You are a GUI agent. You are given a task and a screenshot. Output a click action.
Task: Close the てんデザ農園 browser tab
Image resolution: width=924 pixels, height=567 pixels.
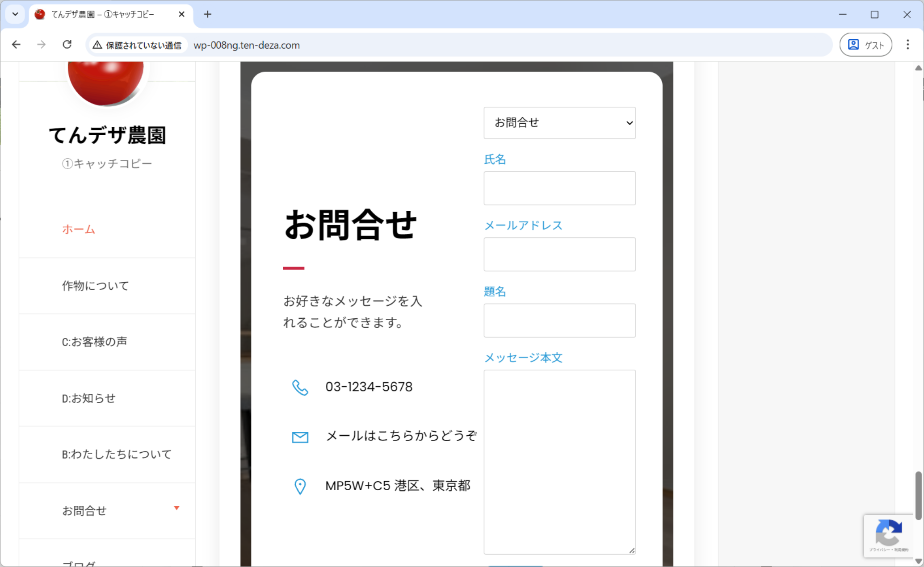tap(181, 14)
